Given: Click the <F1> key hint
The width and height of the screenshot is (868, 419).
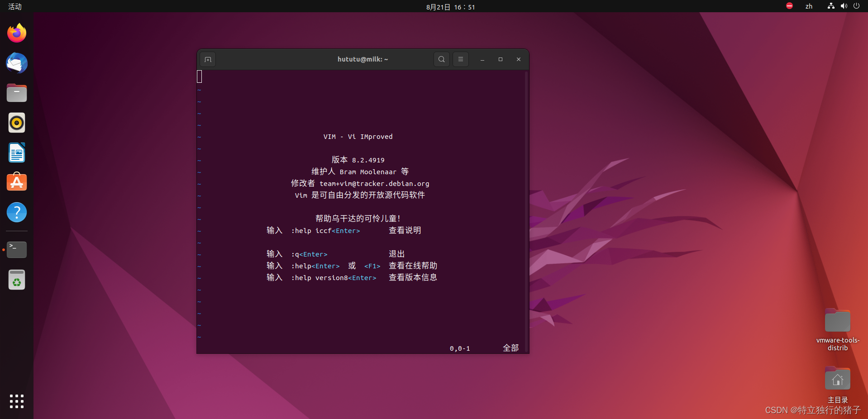Looking at the screenshot, I should (x=372, y=266).
